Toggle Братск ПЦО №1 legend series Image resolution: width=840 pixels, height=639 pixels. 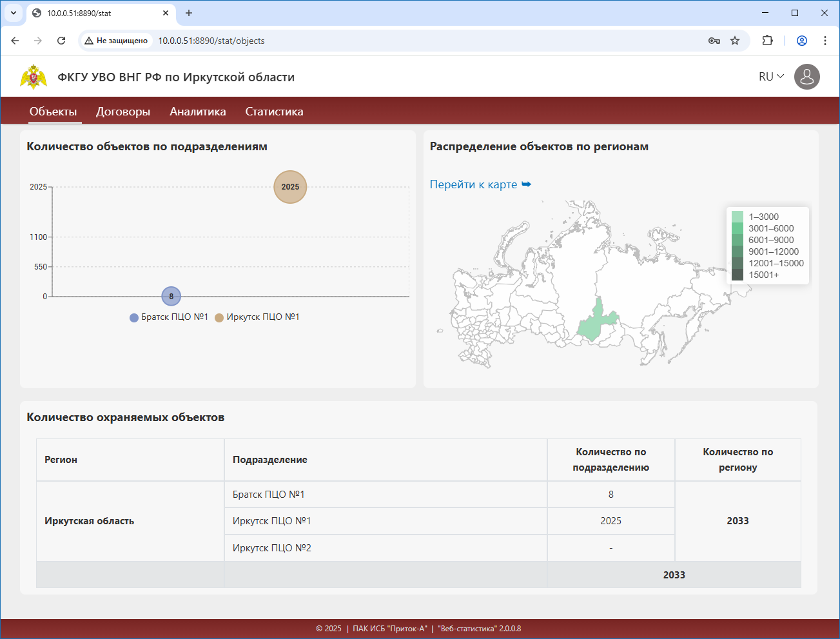[x=169, y=317]
